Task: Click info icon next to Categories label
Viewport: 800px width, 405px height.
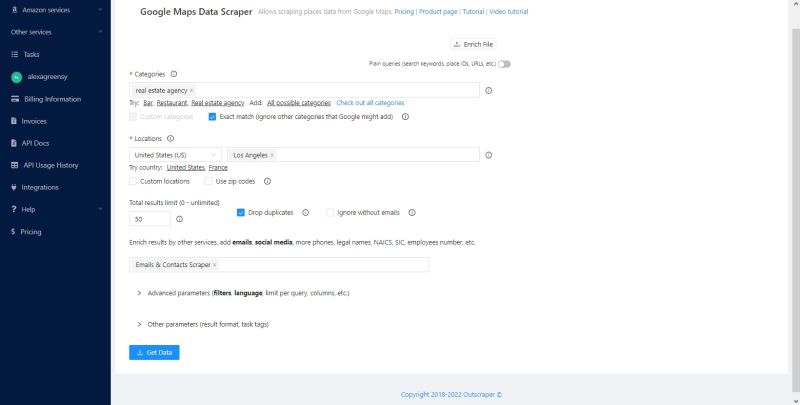Action: [173, 74]
